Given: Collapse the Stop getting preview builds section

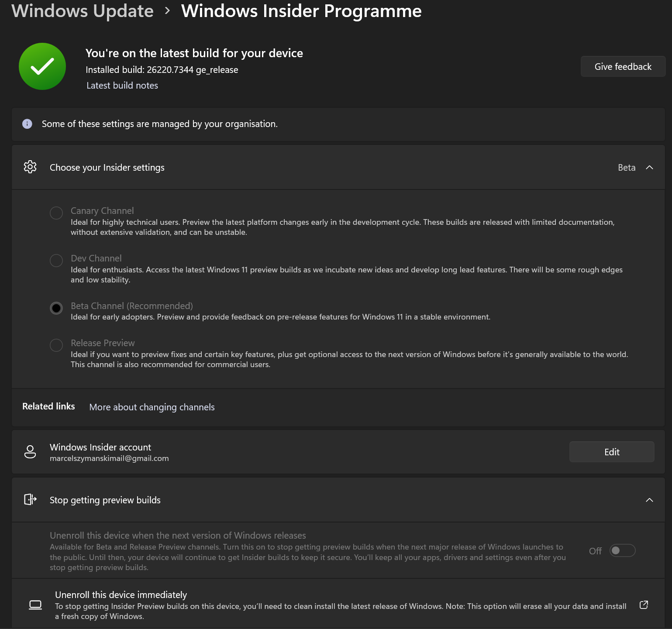Looking at the screenshot, I should pyautogui.click(x=649, y=500).
